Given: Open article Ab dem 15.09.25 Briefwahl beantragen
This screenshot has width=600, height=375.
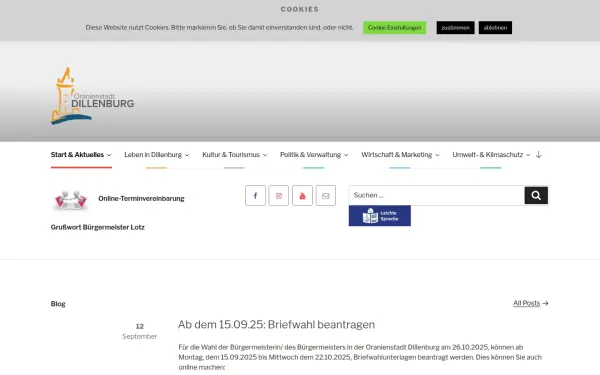Looking at the screenshot, I should pyautogui.click(x=276, y=324).
